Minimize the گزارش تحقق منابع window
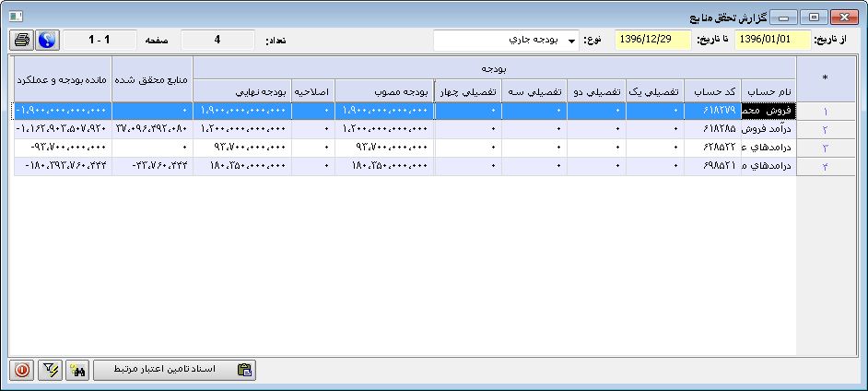Image resolution: width=868 pixels, height=391 pixels. 782,18
